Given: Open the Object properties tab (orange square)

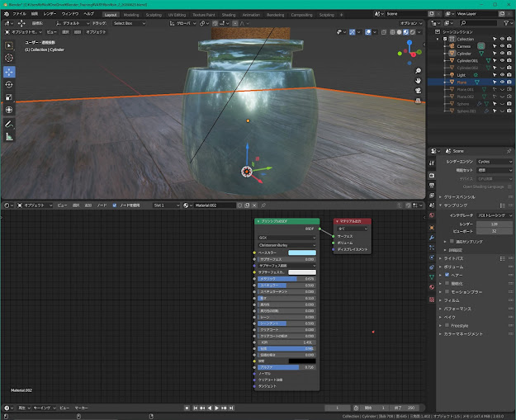Looking at the screenshot, I should tap(432, 228).
